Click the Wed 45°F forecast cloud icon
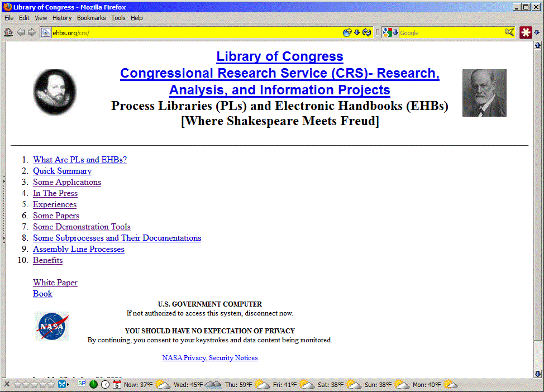 [213, 384]
